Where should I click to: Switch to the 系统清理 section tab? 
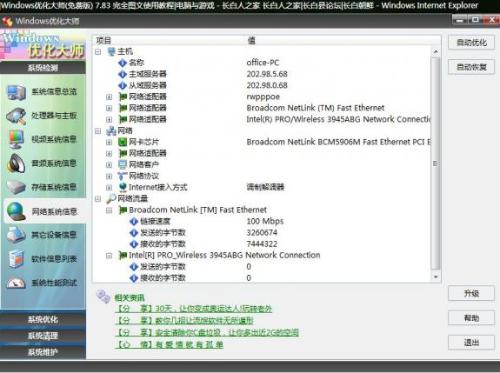43,336
